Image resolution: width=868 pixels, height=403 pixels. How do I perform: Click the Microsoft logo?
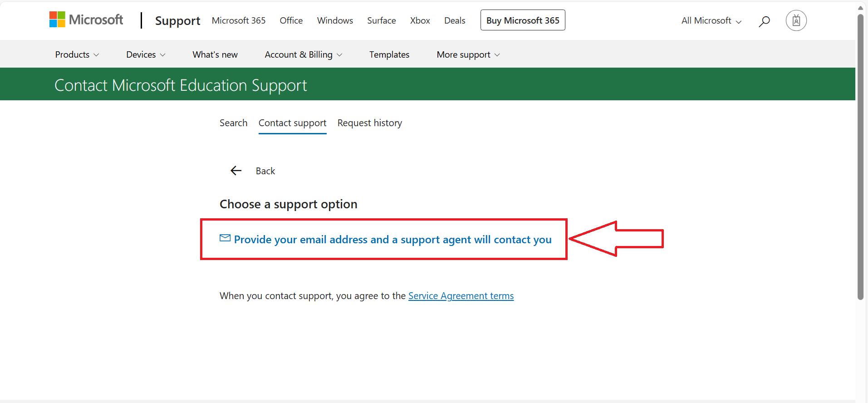[86, 20]
